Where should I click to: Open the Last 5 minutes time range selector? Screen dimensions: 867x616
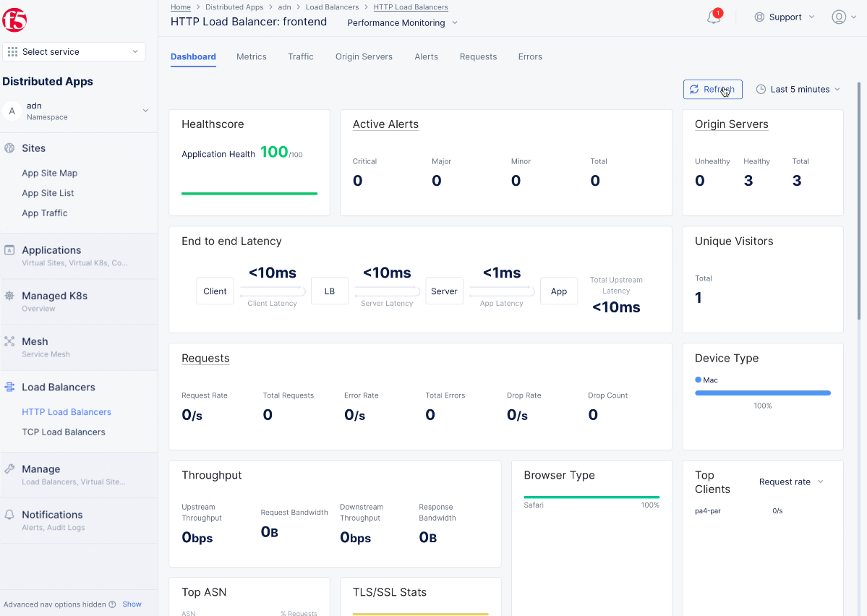[x=798, y=89]
